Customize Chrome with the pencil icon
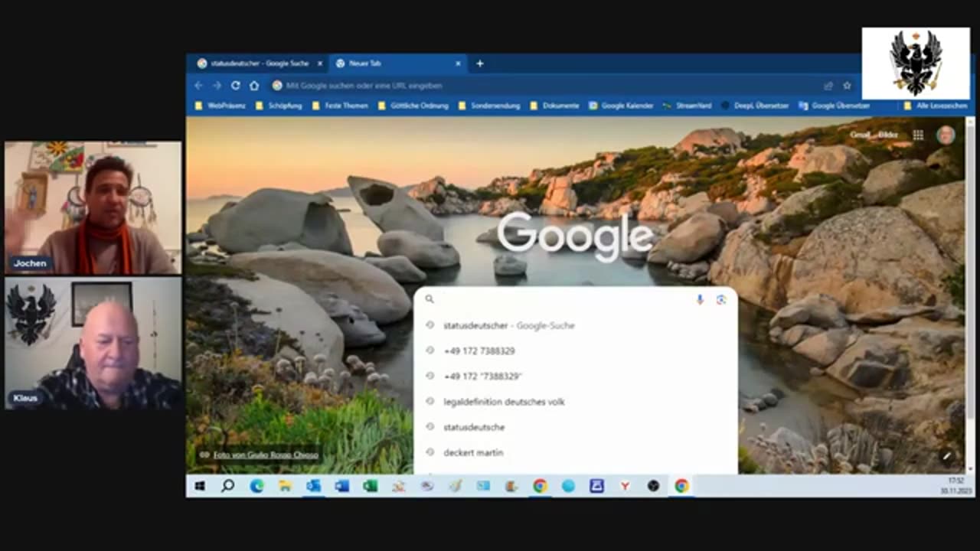 946,456
